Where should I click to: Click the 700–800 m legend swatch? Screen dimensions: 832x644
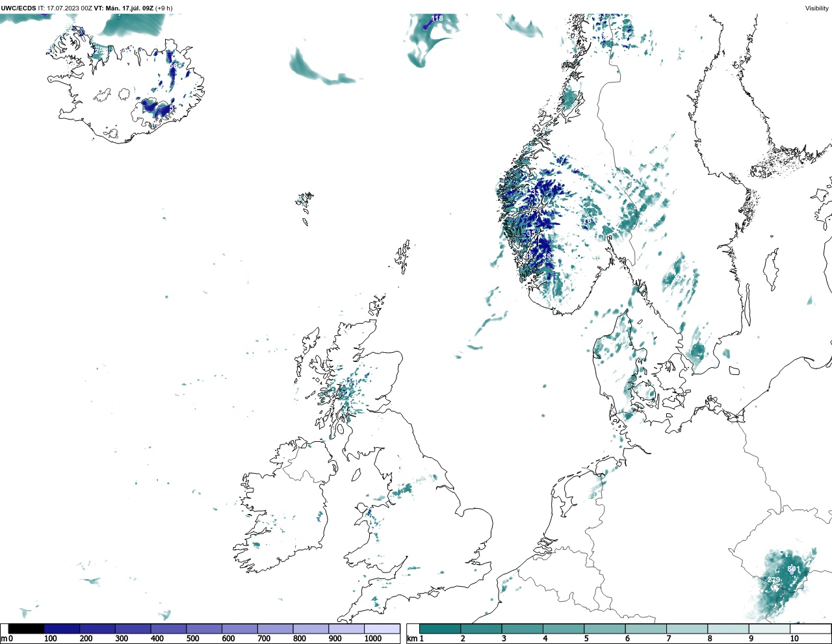coord(275,628)
